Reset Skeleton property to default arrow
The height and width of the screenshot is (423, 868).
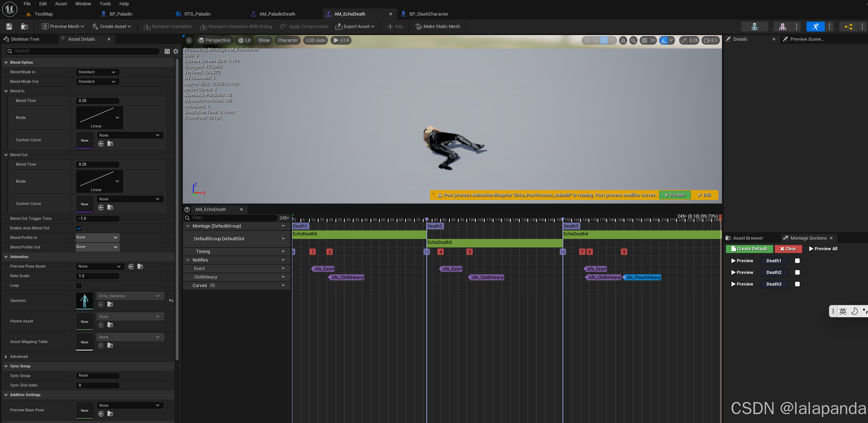[x=171, y=301]
